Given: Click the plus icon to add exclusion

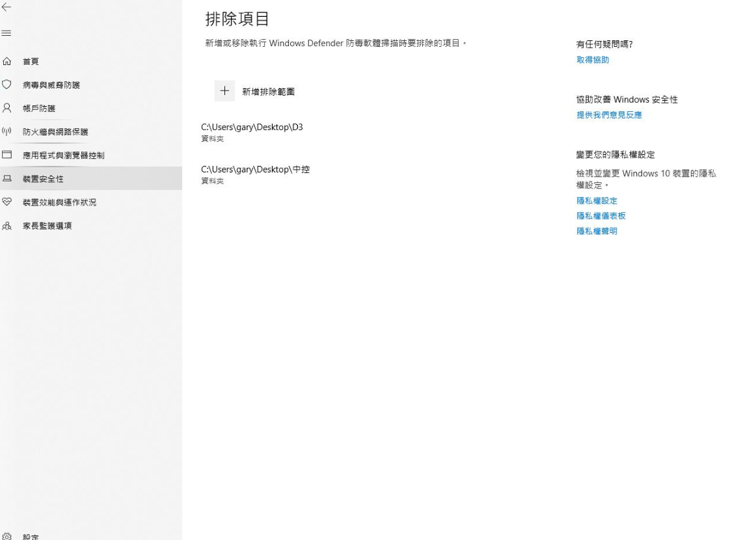Looking at the screenshot, I should (x=224, y=92).
